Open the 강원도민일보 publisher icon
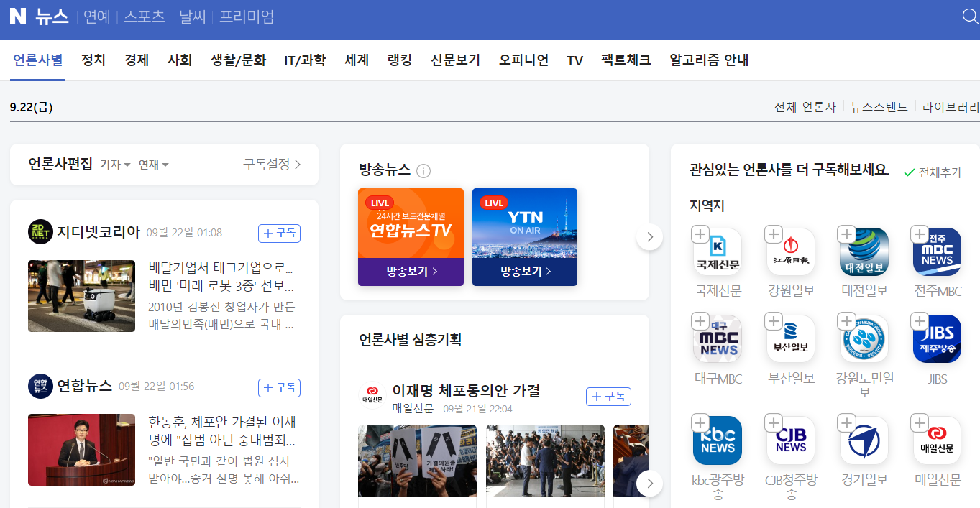This screenshot has width=980, height=508. click(864, 339)
